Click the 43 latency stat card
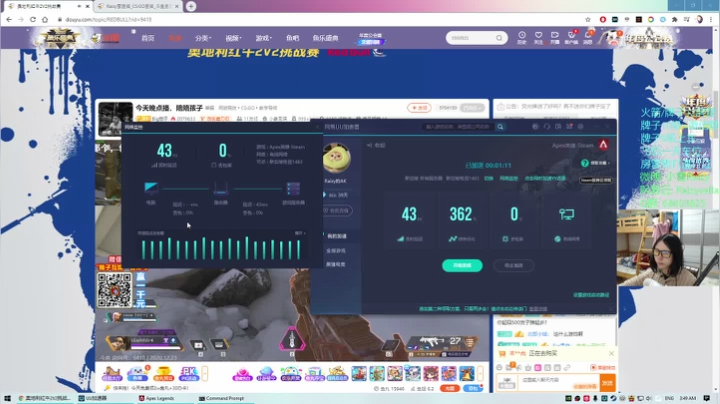 pos(411,221)
